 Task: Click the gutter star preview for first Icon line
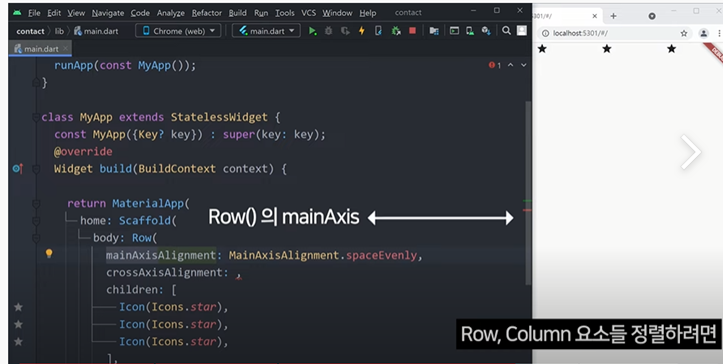18,307
